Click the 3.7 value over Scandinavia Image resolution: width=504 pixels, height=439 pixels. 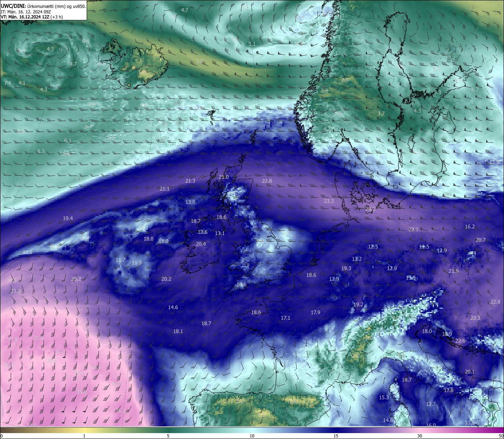[381, 113]
